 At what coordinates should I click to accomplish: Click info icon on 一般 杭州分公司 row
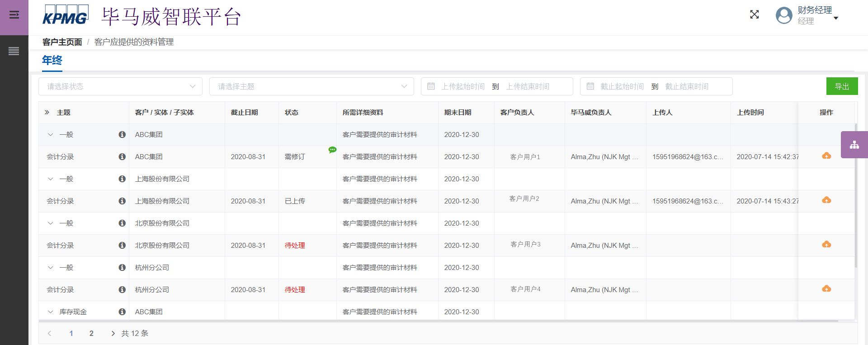click(122, 267)
